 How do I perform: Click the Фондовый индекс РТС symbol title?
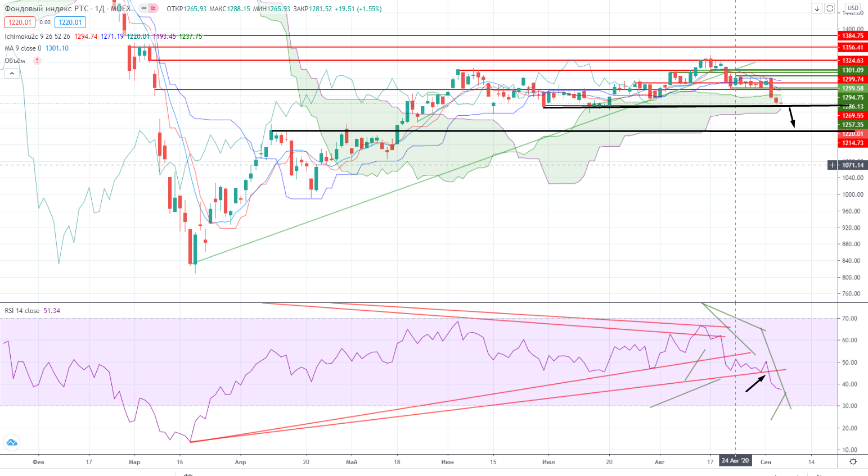click(46, 8)
